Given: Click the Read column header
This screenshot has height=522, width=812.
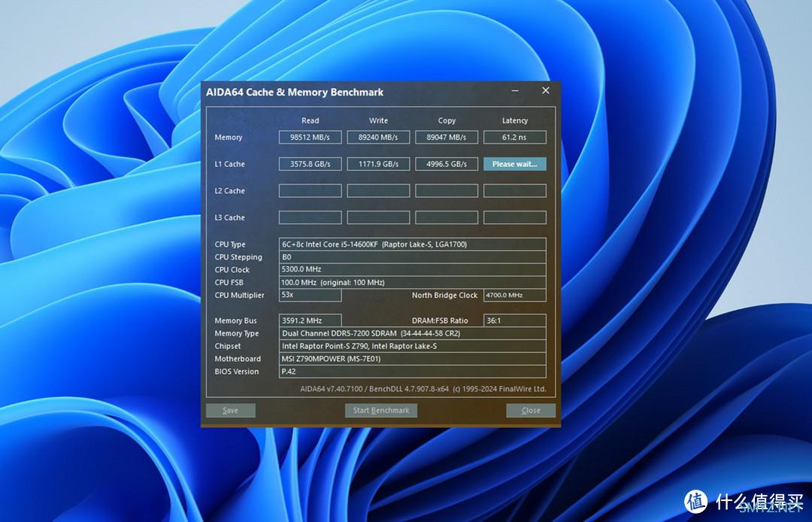Looking at the screenshot, I should [x=311, y=120].
